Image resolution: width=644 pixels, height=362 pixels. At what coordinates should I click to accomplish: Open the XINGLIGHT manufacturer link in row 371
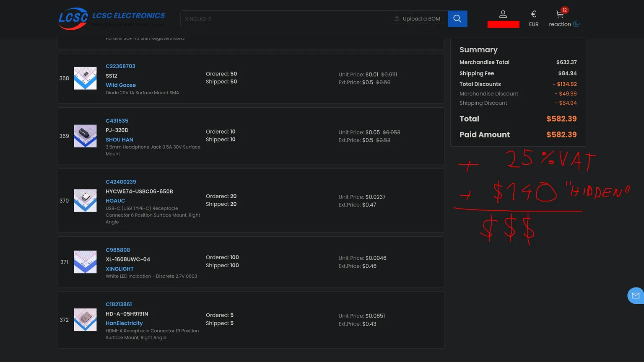coord(119,269)
